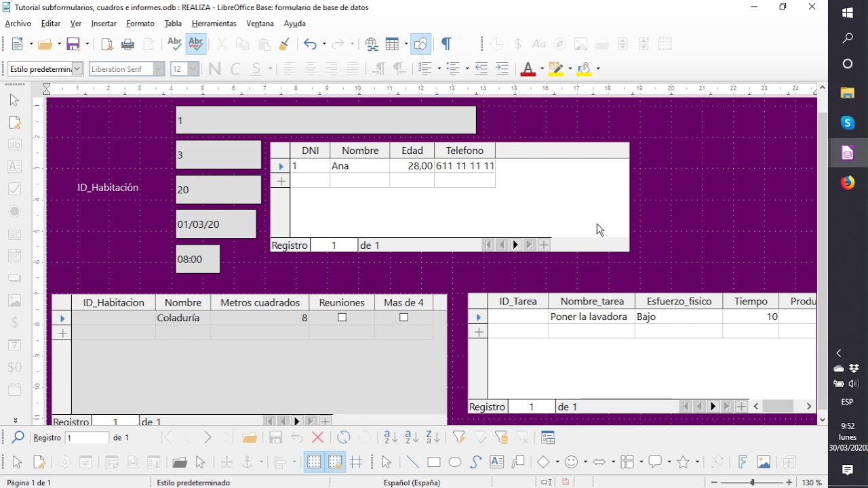Open the Herramientas menu
This screenshot has width=868, height=488.
(214, 24)
